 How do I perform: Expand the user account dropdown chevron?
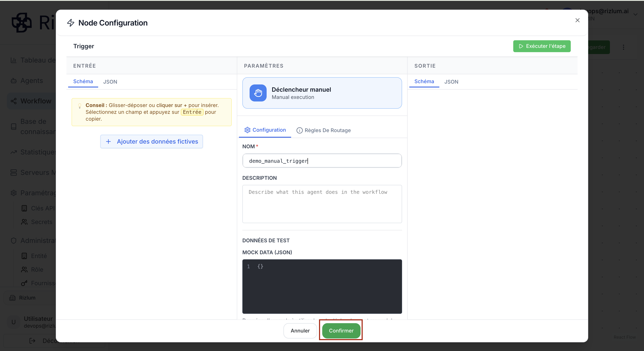tap(635, 14)
